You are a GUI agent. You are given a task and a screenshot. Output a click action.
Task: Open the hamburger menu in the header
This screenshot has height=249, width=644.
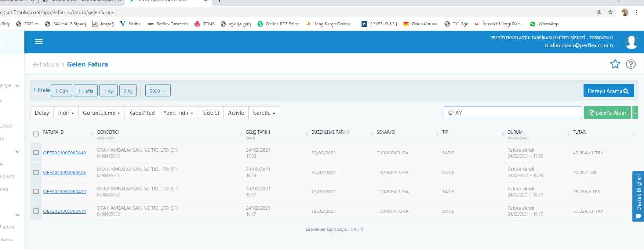[39, 42]
